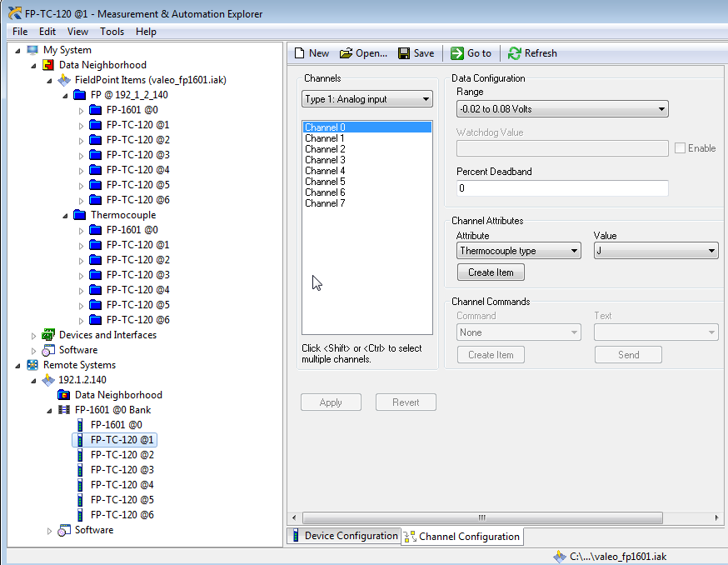The width and height of the screenshot is (728, 565).
Task: Open the File menu
Action: [x=20, y=32]
